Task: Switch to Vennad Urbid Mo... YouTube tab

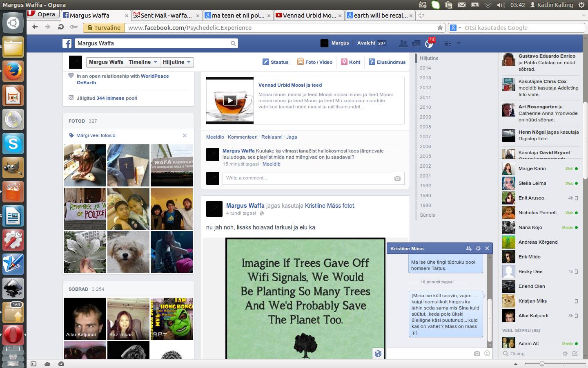Action: pos(309,16)
